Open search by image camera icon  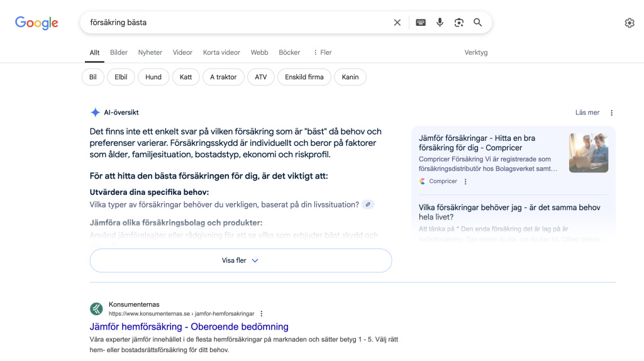click(458, 23)
